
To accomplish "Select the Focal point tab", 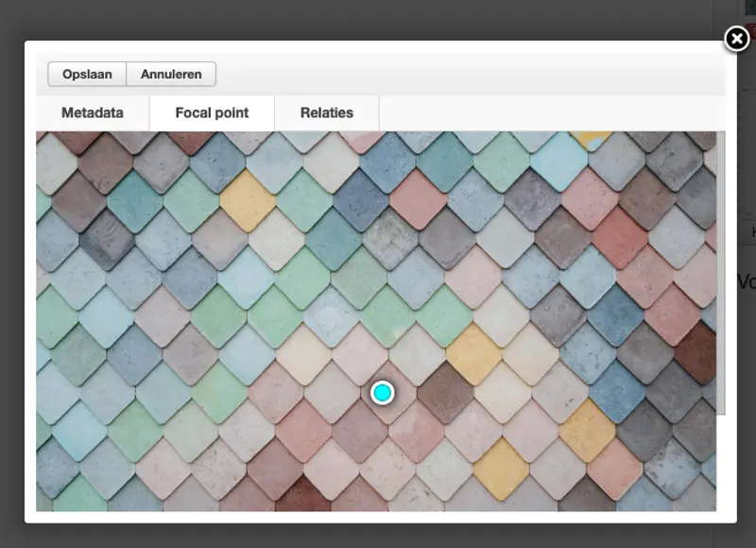I will (x=212, y=112).
